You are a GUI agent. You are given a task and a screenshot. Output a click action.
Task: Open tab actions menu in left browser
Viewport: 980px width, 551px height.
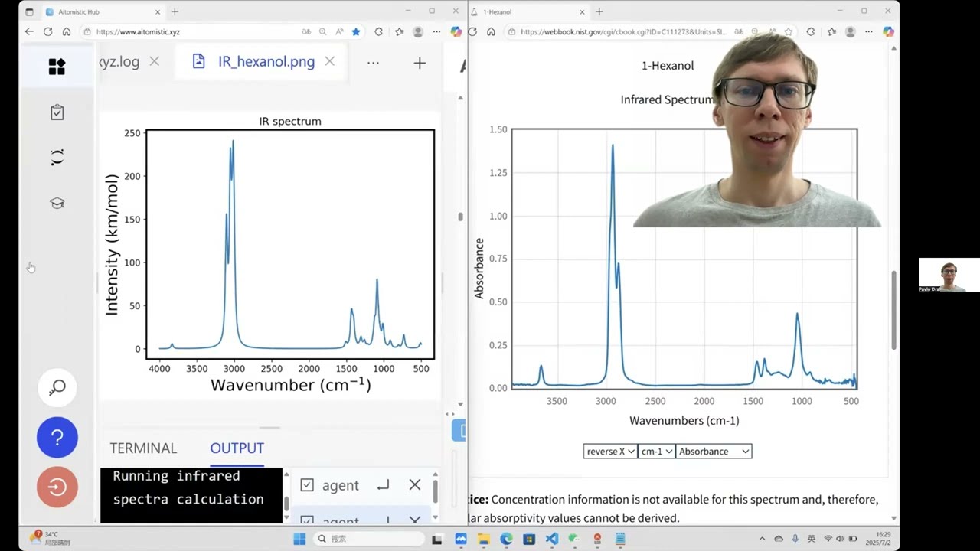tap(29, 11)
